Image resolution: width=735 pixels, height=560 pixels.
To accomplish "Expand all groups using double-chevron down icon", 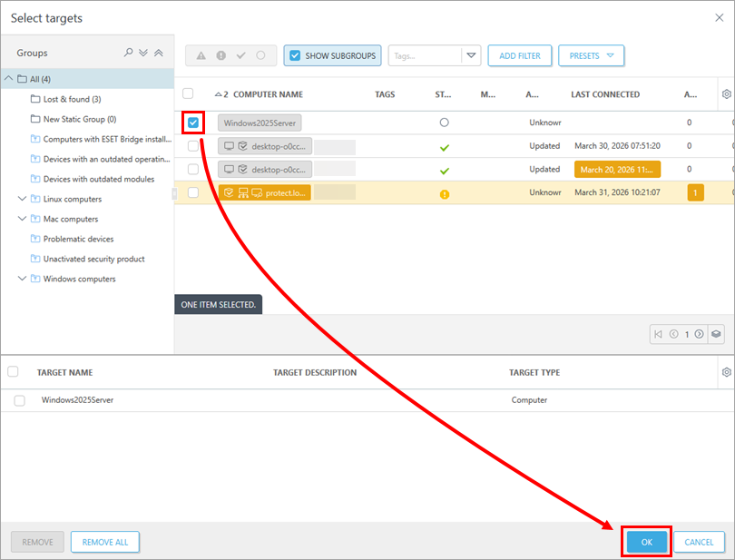I will tap(143, 53).
